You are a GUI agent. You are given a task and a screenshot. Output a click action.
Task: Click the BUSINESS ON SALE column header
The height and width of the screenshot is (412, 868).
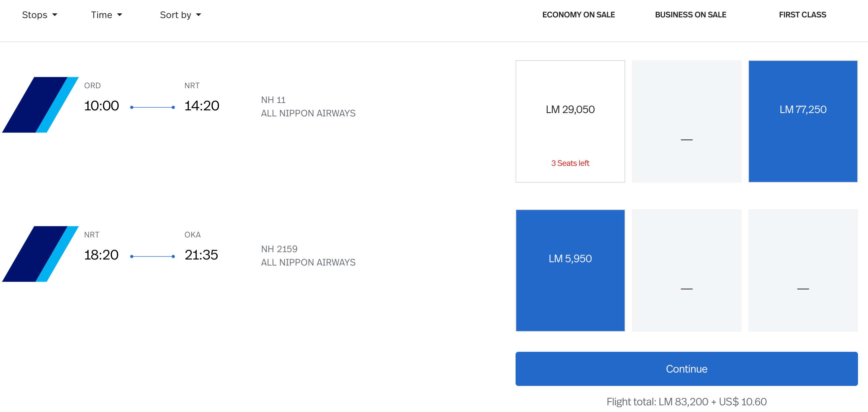click(690, 15)
